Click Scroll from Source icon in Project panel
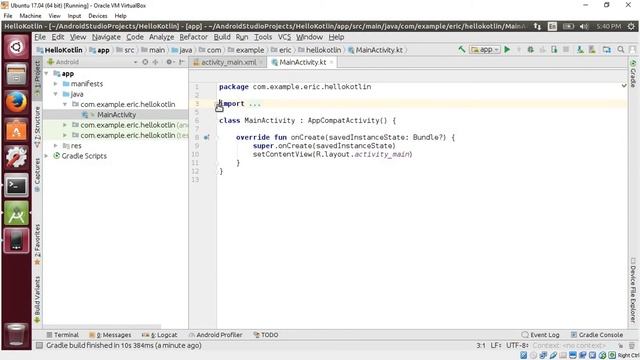 tap(145, 62)
